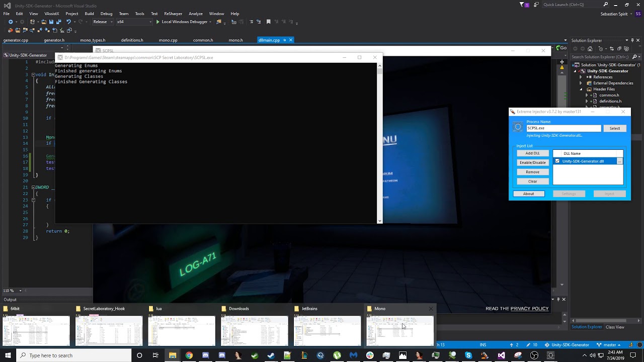Image resolution: width=644 pixels, height=362 pixels.
Task: Open the VAssistX menu
Action: click(x=51, y=14)
